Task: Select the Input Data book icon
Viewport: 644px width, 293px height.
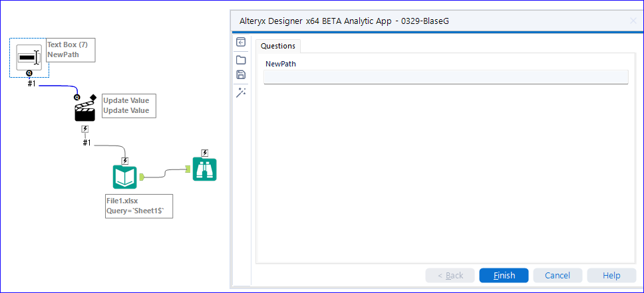Action: point(125,177)
